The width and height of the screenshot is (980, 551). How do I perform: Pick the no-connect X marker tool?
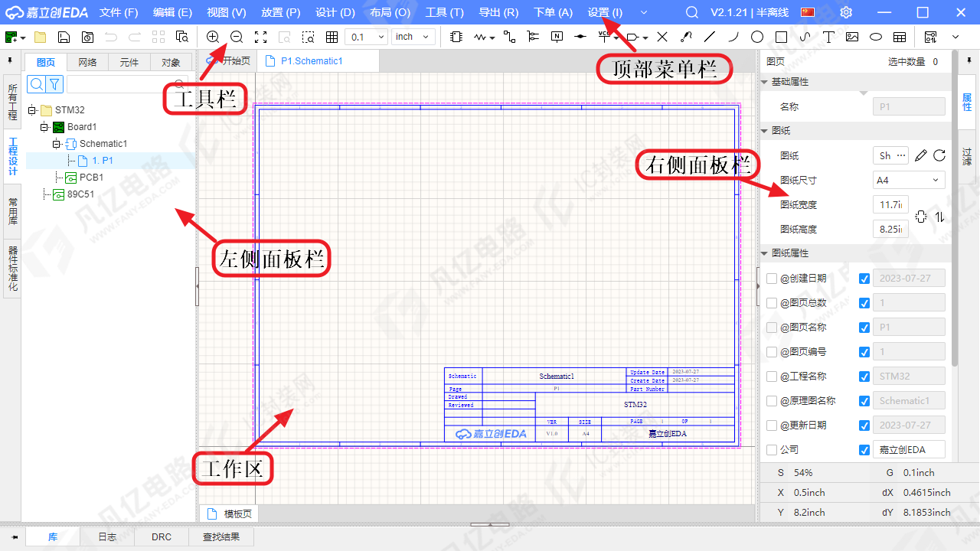pos(662,37)
